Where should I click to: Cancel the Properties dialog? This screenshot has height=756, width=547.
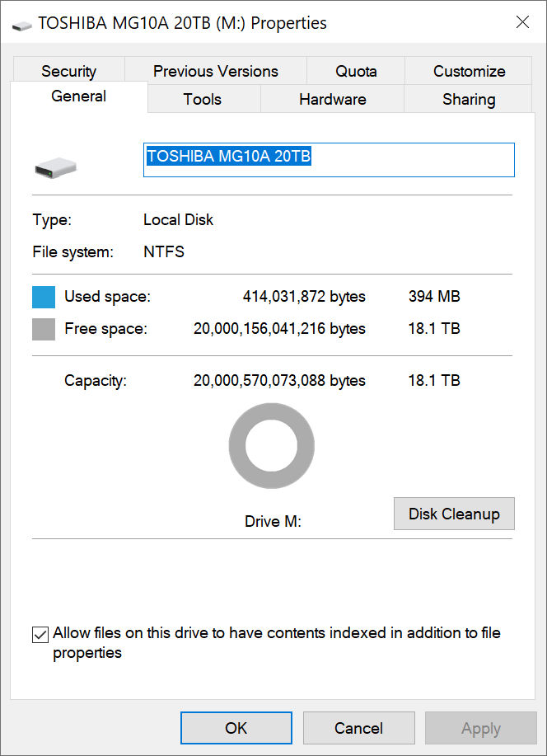358,728
